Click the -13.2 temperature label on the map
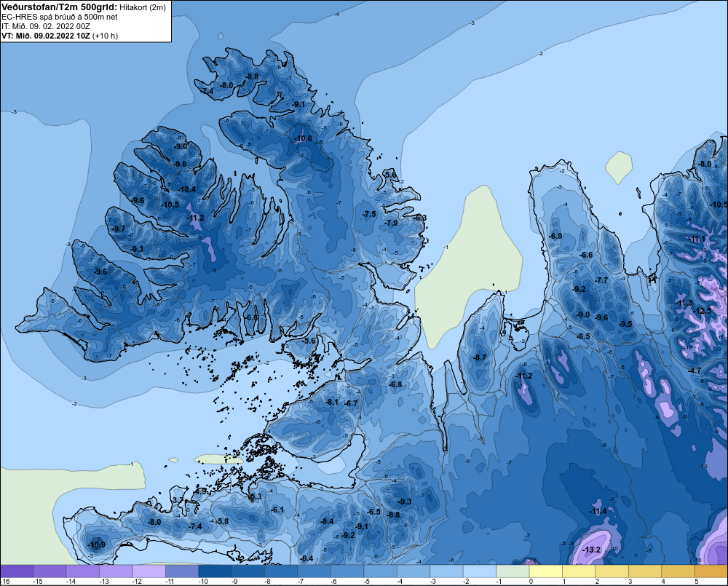This screenshot has width=728, height=586. point(591,550)
